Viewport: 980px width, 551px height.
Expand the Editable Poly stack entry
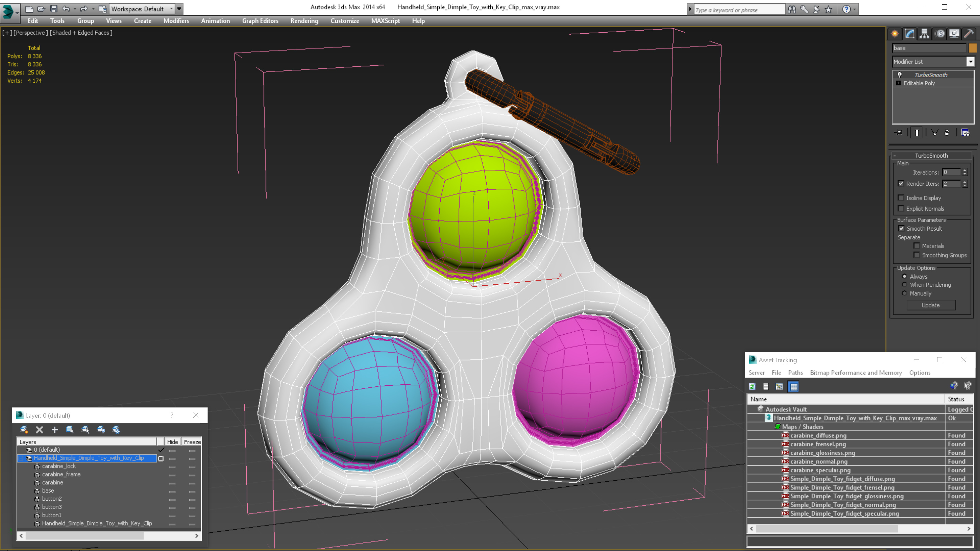(x=898, y=83)
